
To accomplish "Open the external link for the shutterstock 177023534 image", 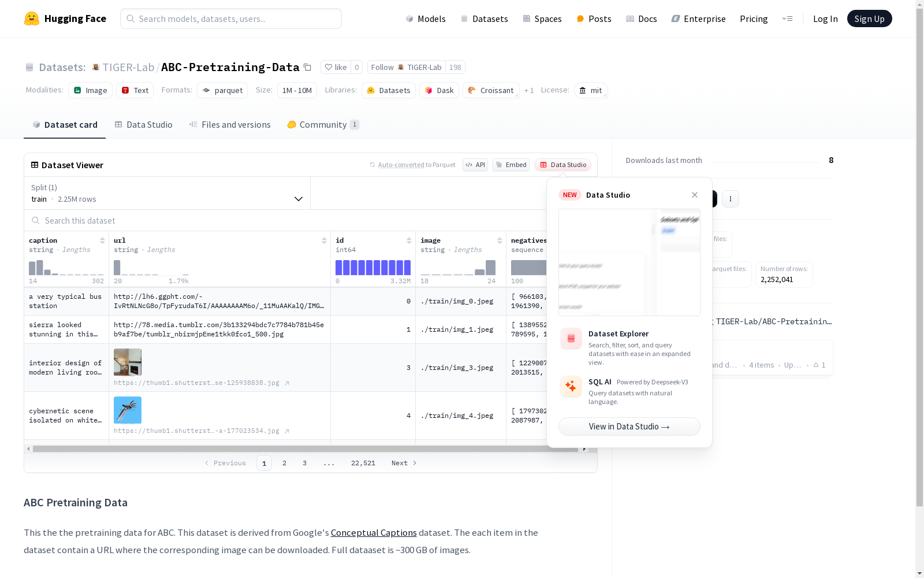I will click(287, 431).
